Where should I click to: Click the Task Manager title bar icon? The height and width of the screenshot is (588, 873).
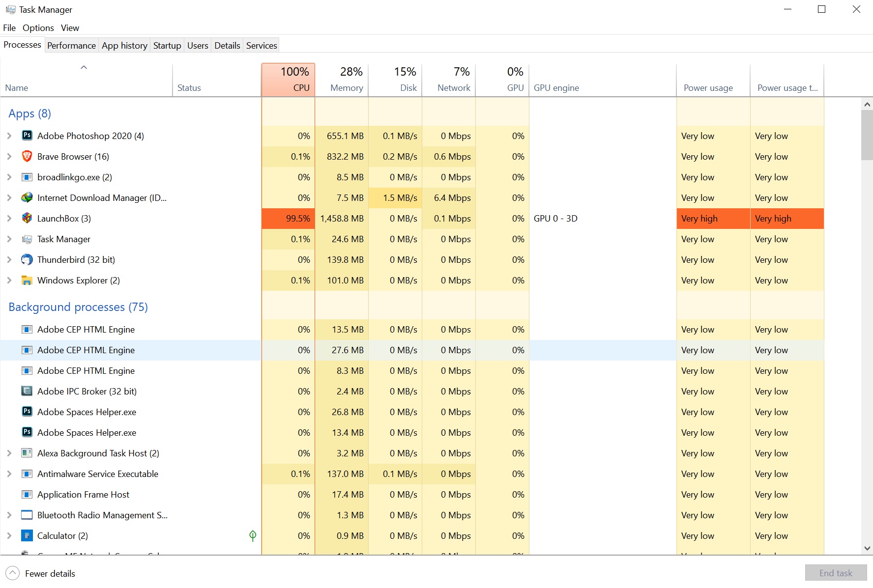pos(10,9)
